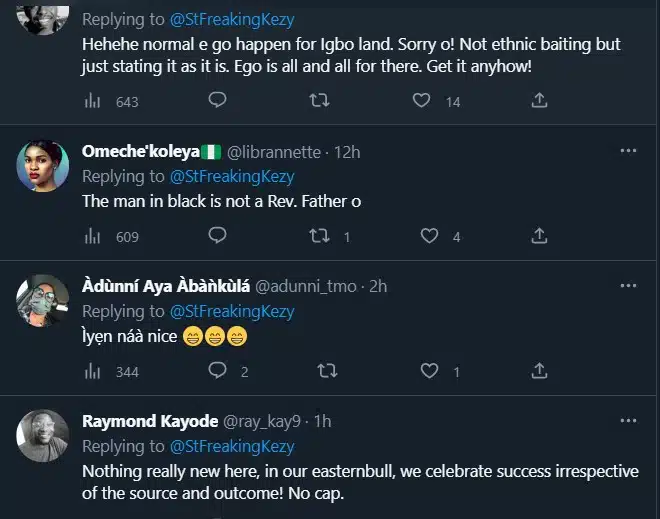Share the top 'Igbo land' tweet
Image resolution: width=660 pixels, height=519 pixels.
[x=538, y=101]
